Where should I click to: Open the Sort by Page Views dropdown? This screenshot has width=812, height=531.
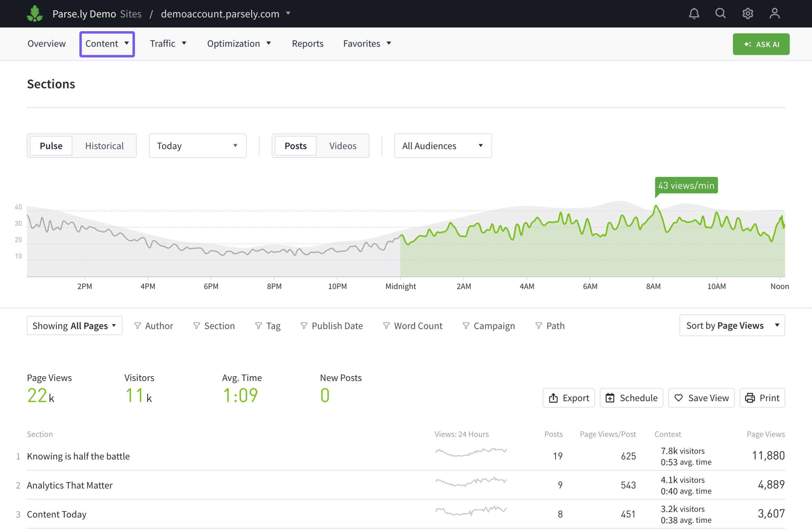pos(732,325)
